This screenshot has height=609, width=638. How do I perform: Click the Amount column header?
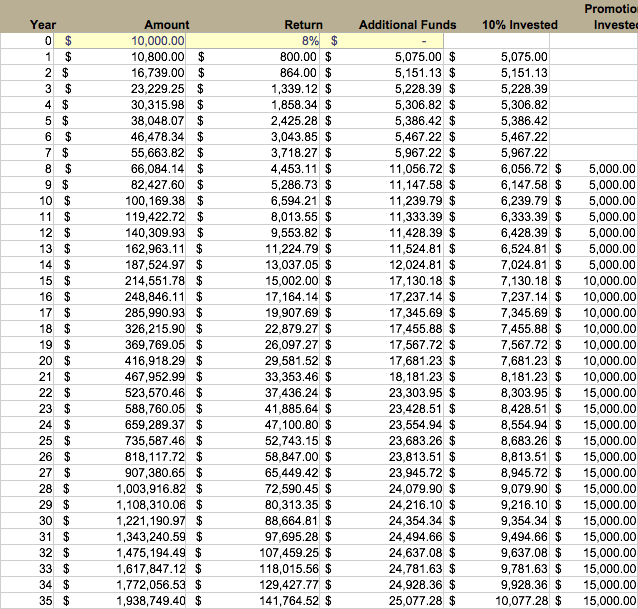click(167, 25)
